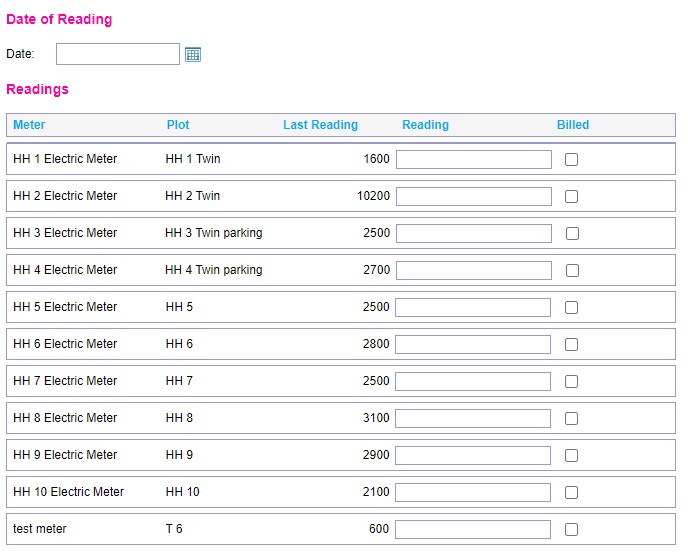Sort by the Meter column header

pos(29,125)
